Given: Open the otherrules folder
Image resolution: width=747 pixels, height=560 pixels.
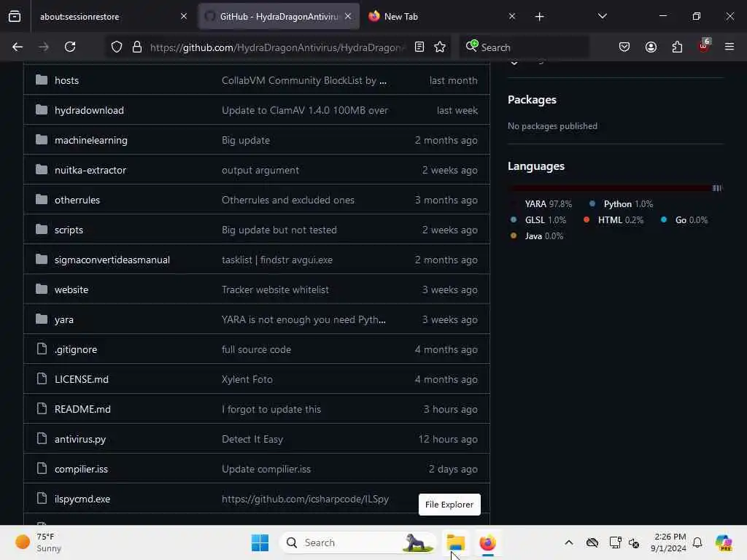Looking at the screenshot, I should pos(77,200).
